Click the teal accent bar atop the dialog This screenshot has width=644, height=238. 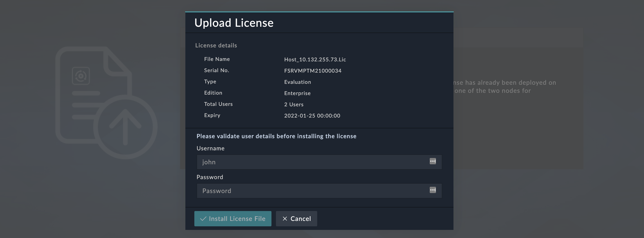(319, 11)
